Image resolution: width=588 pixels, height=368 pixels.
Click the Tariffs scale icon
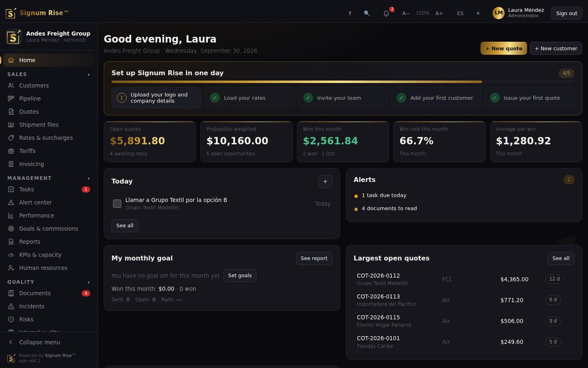tap(11, 151)
